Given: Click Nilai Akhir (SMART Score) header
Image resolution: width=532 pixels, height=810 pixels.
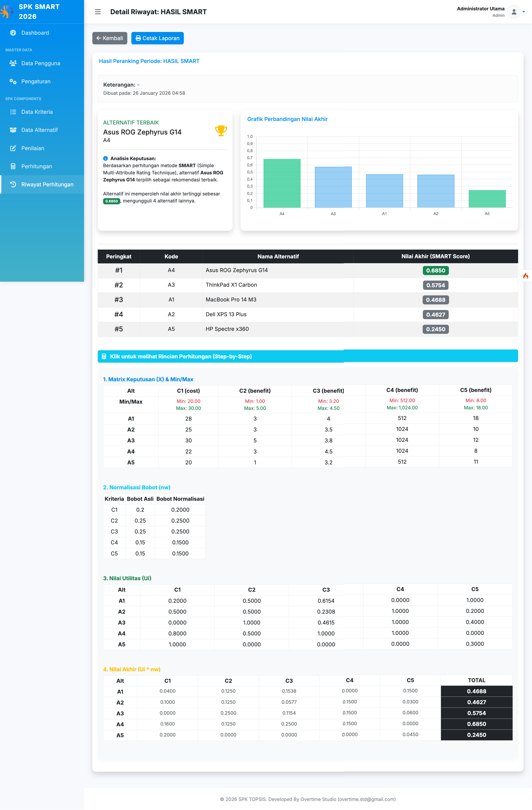Looking at the screenshot, I should pos(435,256).
